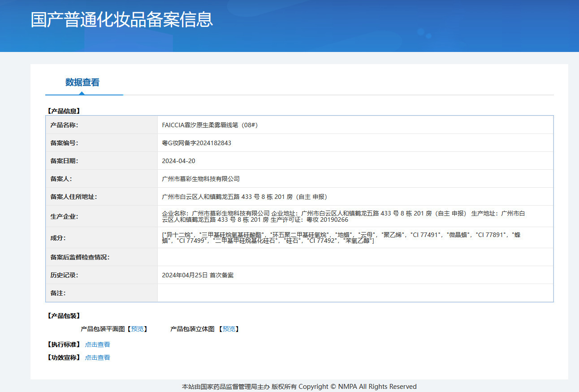The image size is (579, 392).
Task: Click the 备案人住所地址 address value
Action: pos(245,197)
